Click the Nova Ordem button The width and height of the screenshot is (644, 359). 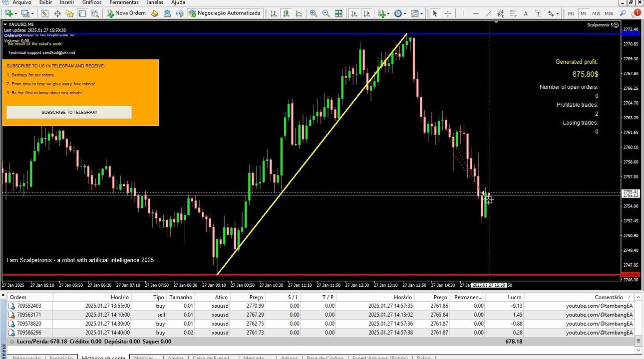pyautogui.click(x=126, y=13)
